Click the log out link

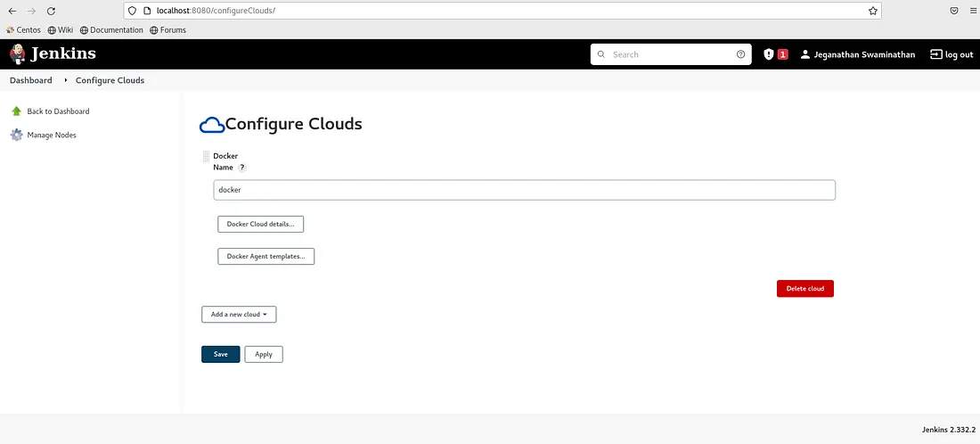951,54
